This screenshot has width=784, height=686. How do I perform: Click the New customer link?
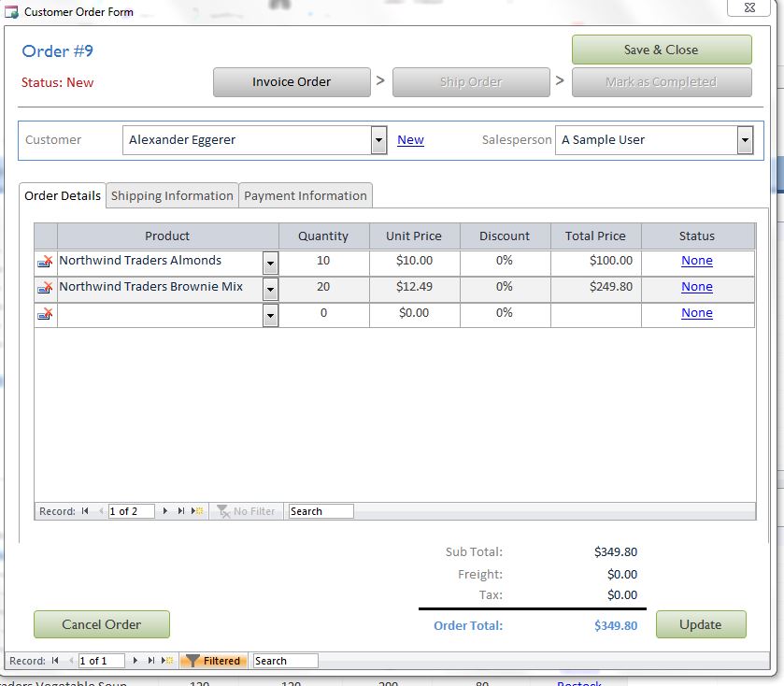[410, 140]
